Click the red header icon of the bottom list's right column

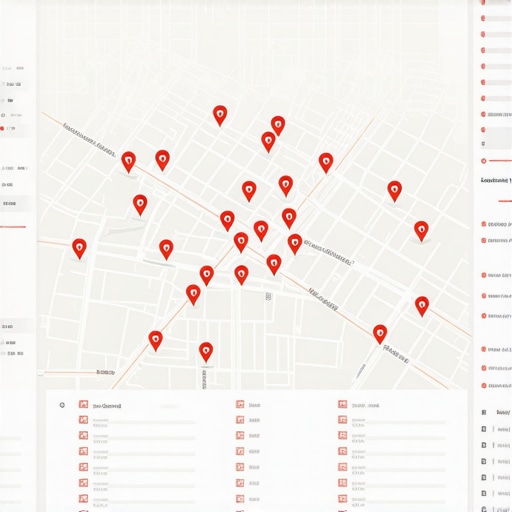click(x=343, y=404)
